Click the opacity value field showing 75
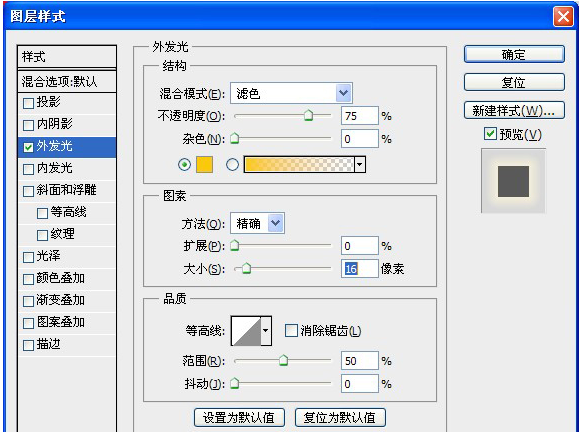Screen dimensions: 579x432 coord(360,116)
